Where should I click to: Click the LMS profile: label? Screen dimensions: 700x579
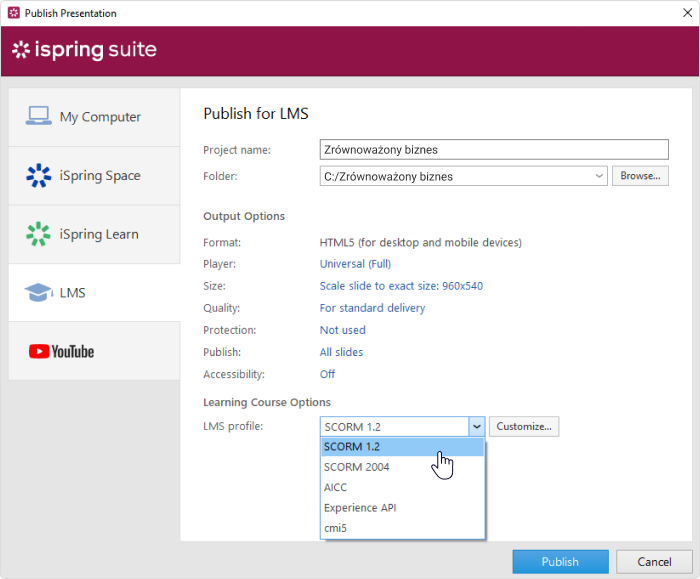233,426
